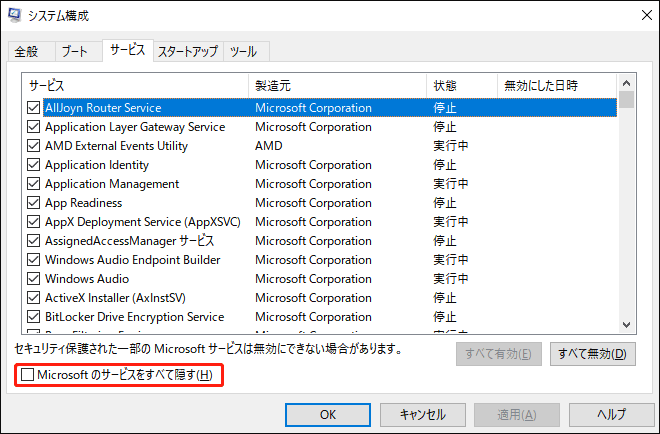The height and width of the screenshot is (434, 660).
Task: Uncheck App Readiness service checkbox
Action: (x=34, y=203)
